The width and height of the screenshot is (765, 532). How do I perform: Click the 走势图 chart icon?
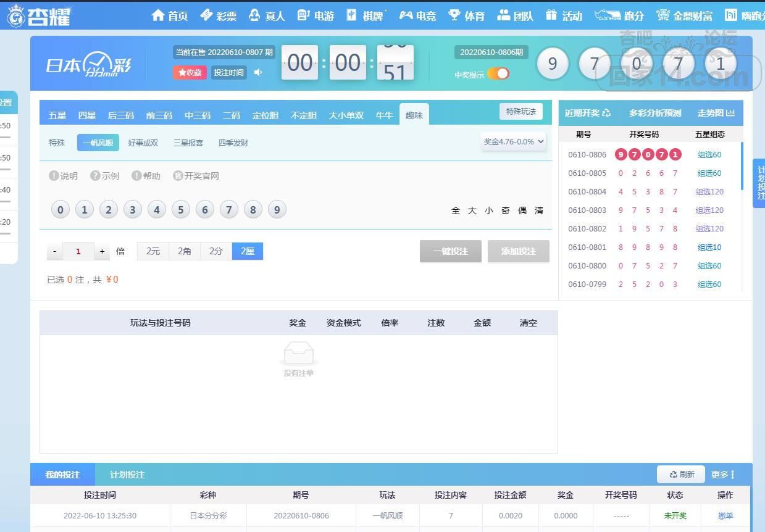730,113
